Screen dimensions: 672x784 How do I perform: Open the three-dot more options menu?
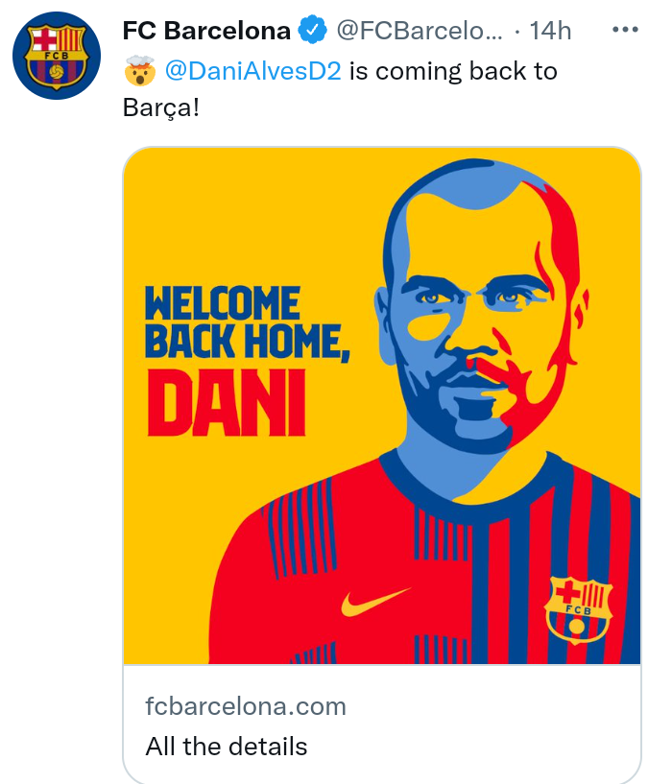coord(625,30)
